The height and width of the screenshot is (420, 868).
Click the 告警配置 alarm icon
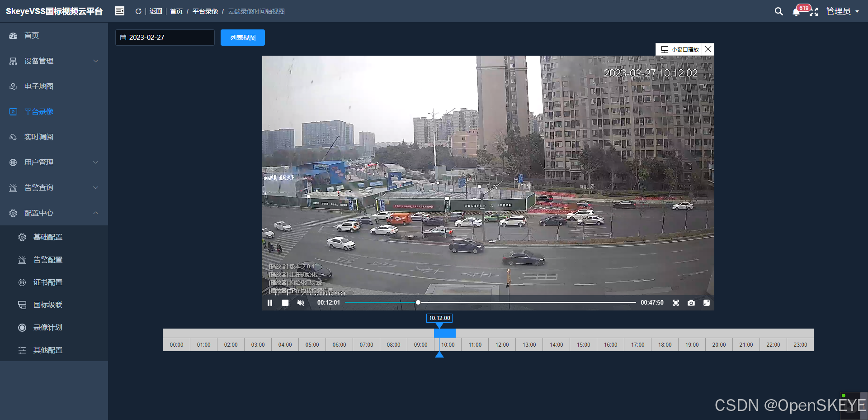[x=22, y=259]
